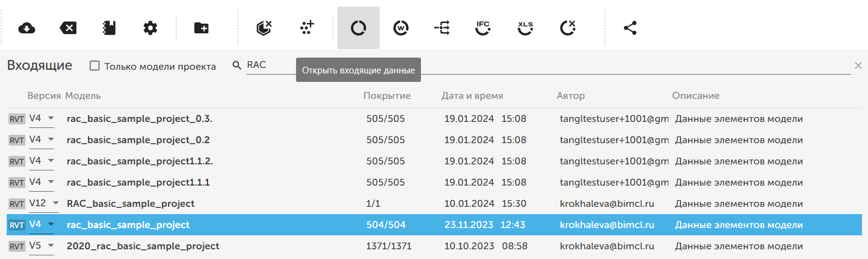
Task: Click the IFC import icon
Action: pos(483,28)
